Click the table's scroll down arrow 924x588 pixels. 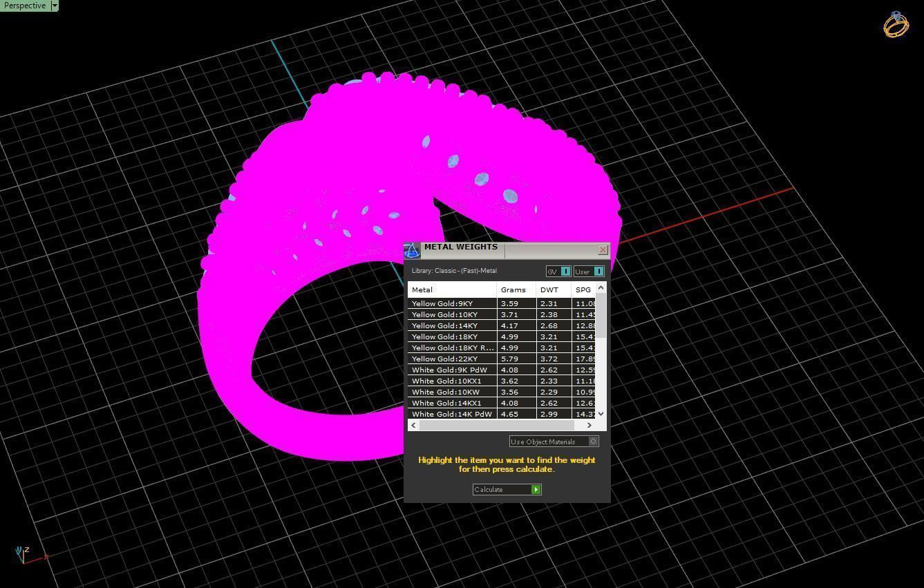point(601,414)
